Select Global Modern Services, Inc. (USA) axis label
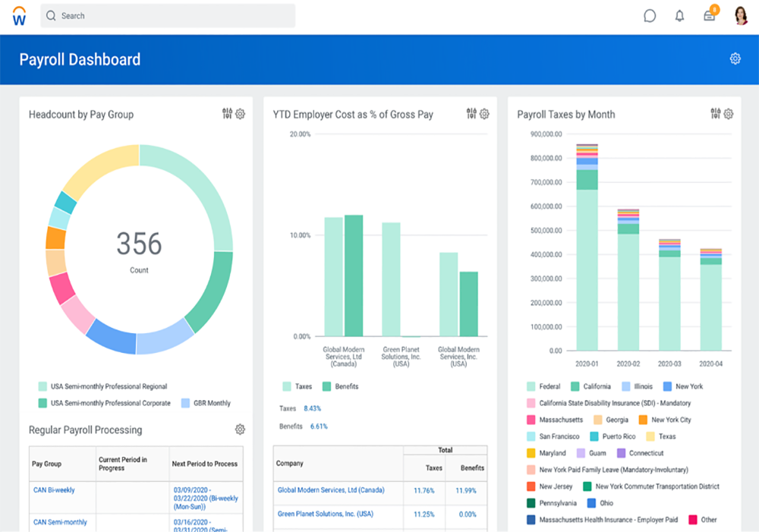This screenshot has height=532, width=759. [459, 356]
